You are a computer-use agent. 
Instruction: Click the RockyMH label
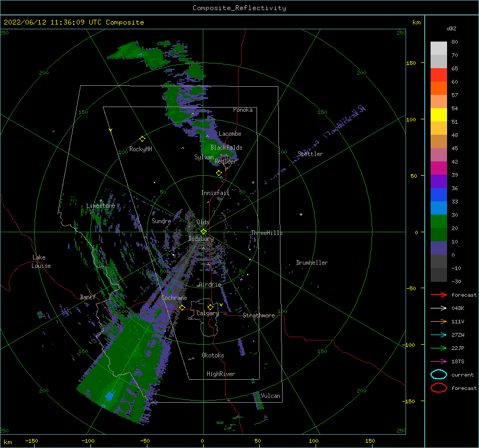[141, 149]
